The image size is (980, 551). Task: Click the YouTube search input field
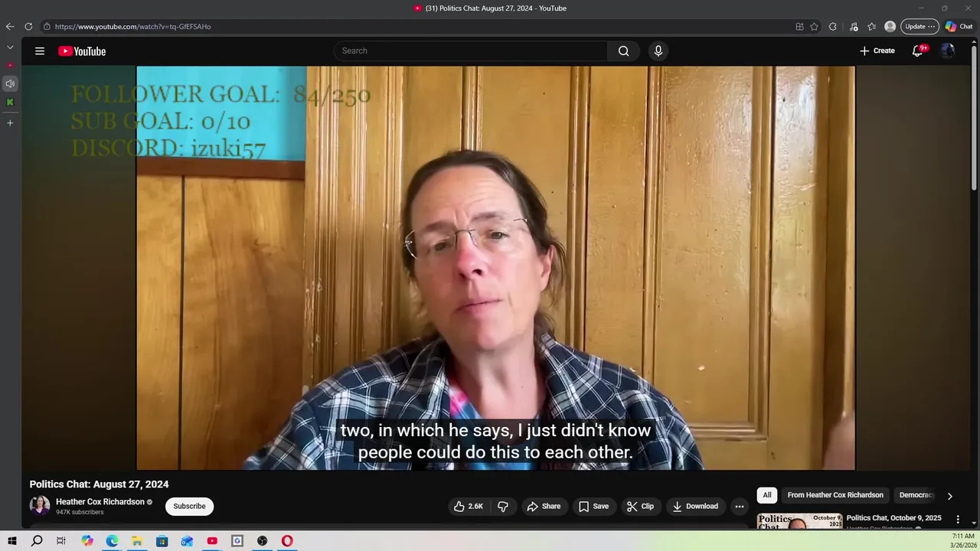point(471,51)
